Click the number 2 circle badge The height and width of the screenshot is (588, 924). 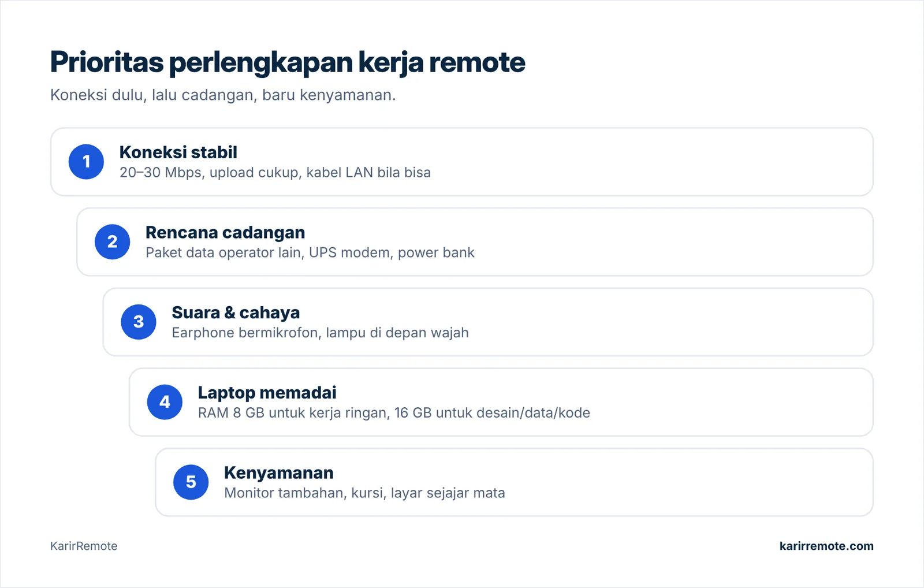click(x=112, y=241)
